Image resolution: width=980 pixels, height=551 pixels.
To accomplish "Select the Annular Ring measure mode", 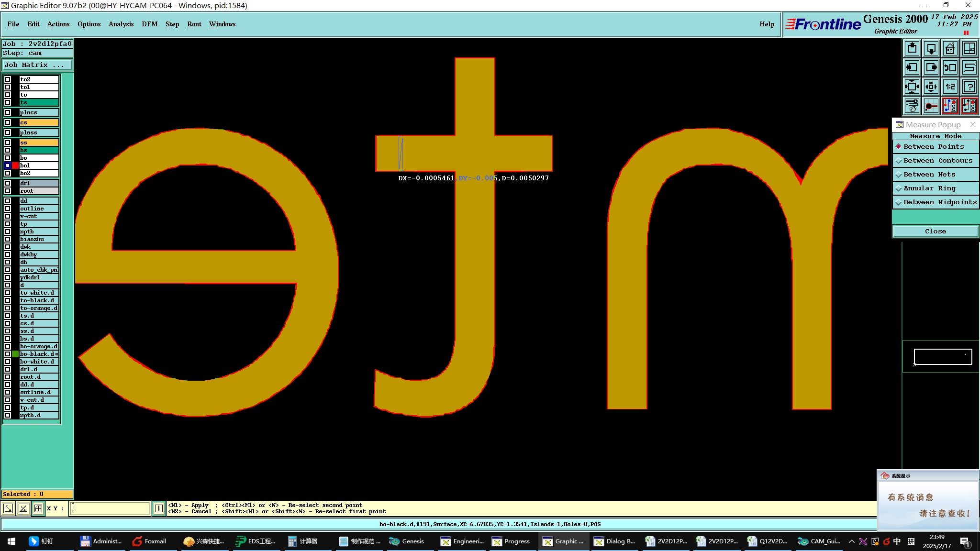I will coord(935,188).
